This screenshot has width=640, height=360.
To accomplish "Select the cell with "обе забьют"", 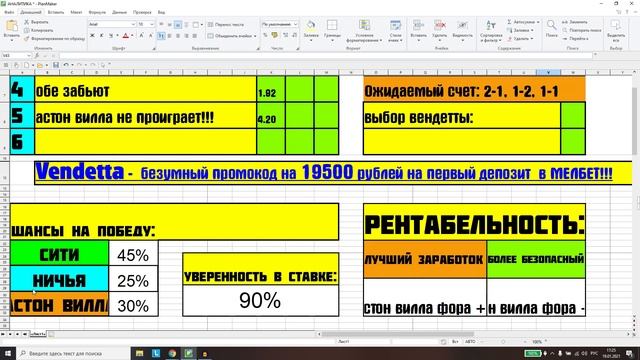I will [145, 89].
